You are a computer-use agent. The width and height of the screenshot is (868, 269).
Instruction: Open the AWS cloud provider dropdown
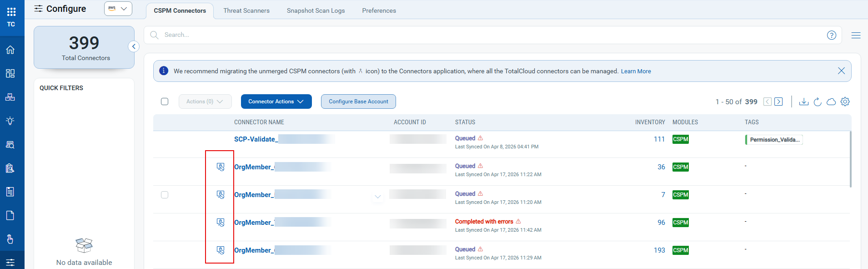(118, 9)
